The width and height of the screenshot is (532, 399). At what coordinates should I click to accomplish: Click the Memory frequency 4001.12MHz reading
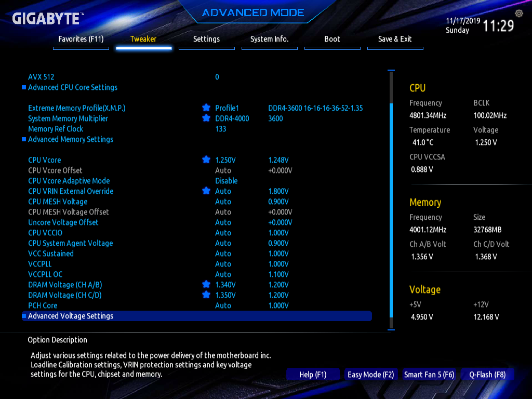click(428, 230)
